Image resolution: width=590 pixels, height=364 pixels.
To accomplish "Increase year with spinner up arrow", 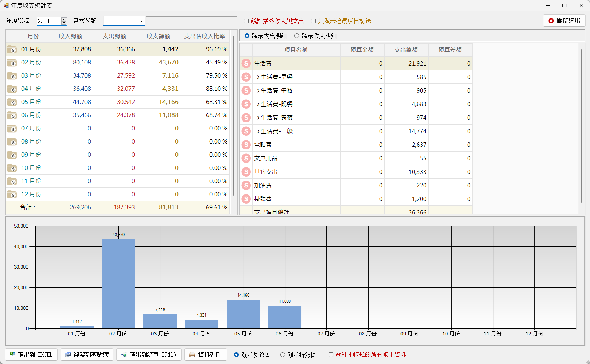I will coord(64,19).
